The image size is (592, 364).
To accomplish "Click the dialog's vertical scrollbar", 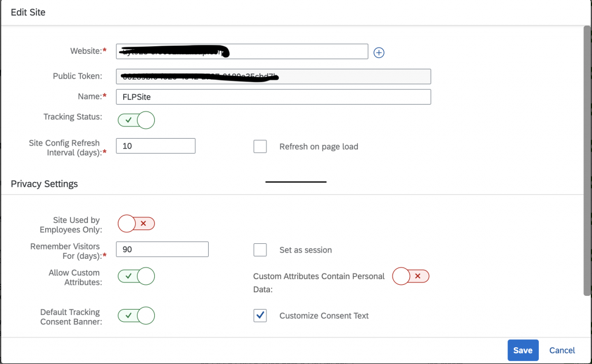I will tap(587, 161).
